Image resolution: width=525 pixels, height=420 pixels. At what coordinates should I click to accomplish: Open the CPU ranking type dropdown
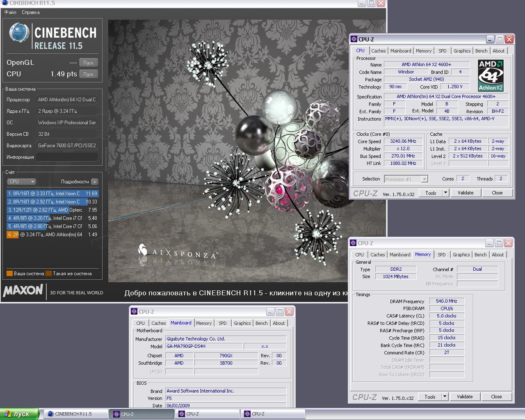[22, 182]
